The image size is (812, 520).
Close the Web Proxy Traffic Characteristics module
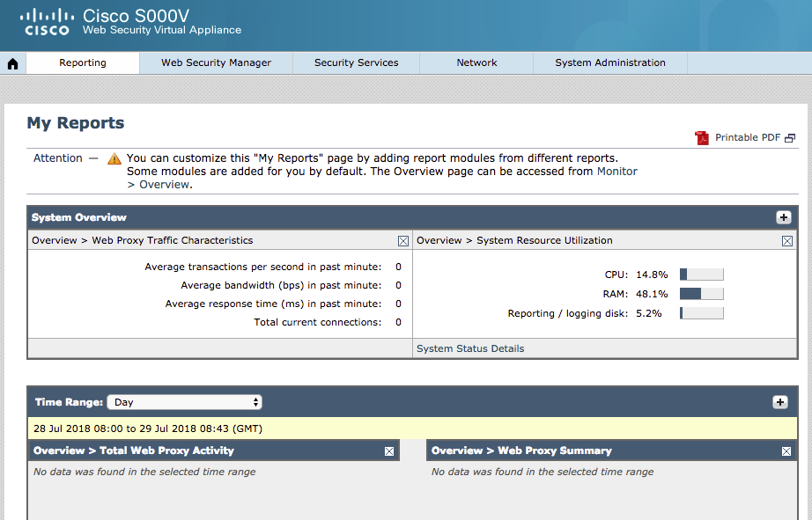403,240
